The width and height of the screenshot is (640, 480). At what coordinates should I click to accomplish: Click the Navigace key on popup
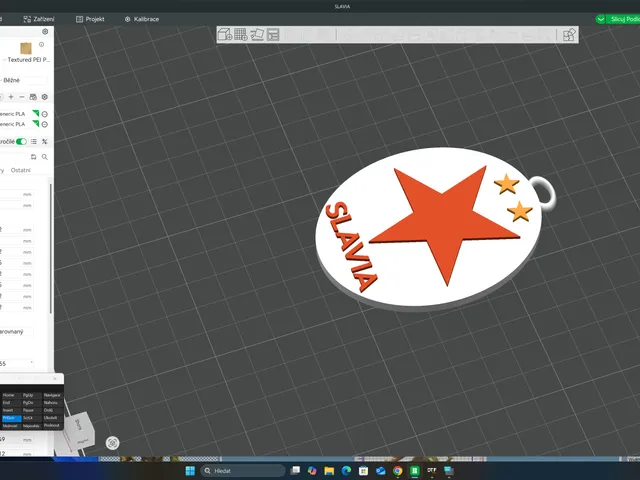click(x=53, y=395)
